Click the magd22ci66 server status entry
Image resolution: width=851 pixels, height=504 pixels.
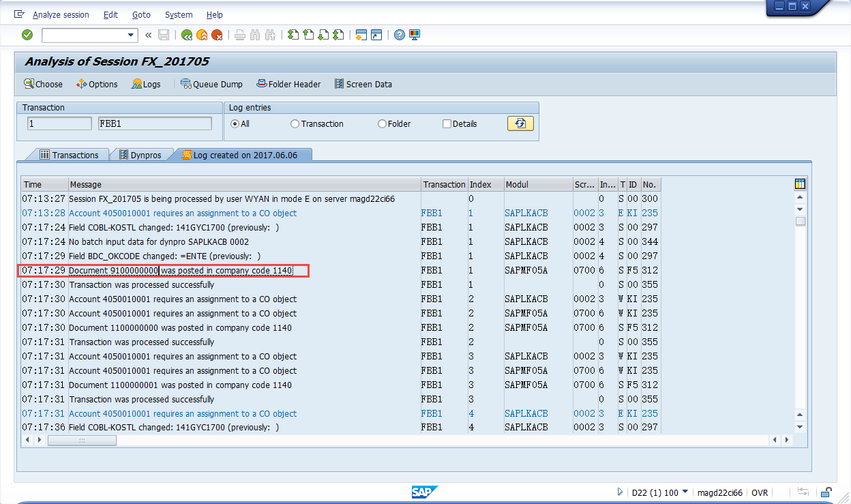[x=720, y=492]
